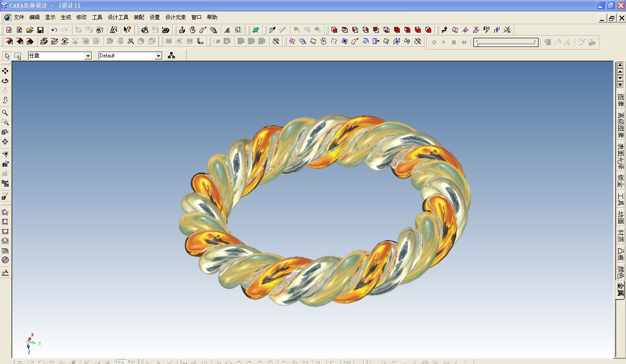Click the first red cube view icon
Screen dimensions: 626x364
334,30
